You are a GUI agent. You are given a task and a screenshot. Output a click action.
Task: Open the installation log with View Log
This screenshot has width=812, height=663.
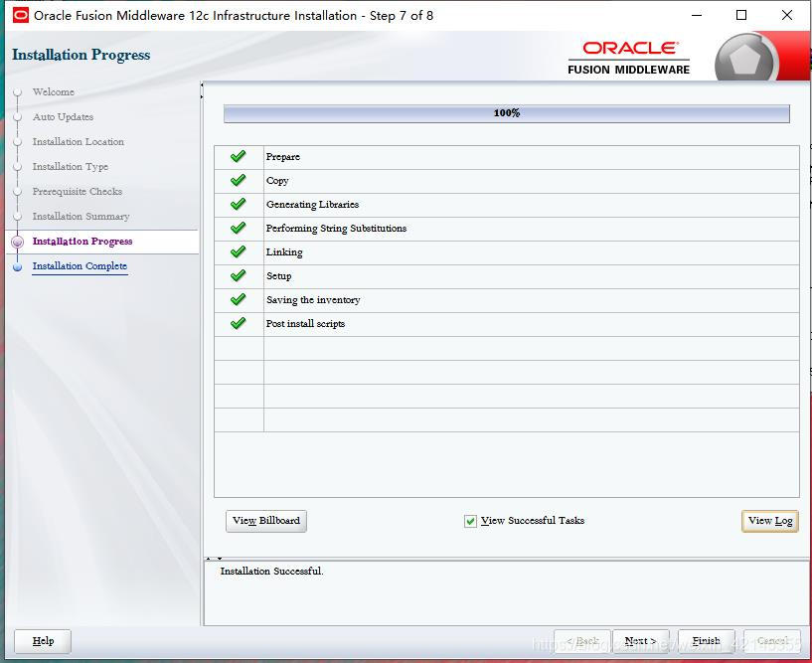pos(770,521)
